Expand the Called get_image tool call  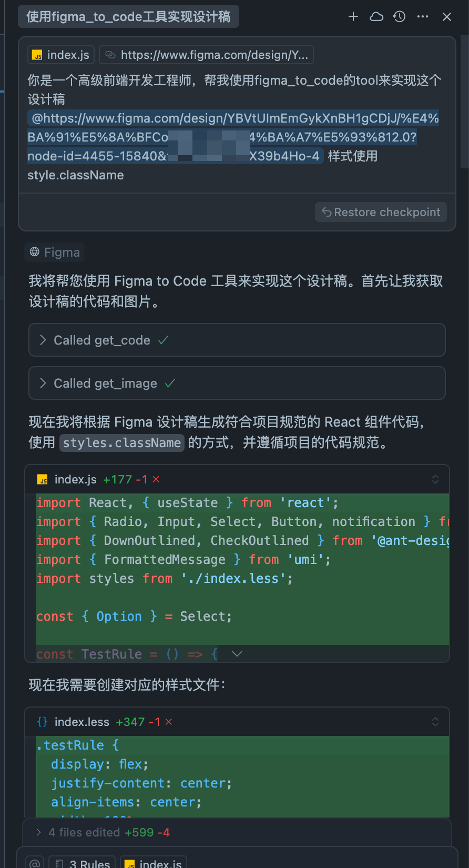pos(237,383)
